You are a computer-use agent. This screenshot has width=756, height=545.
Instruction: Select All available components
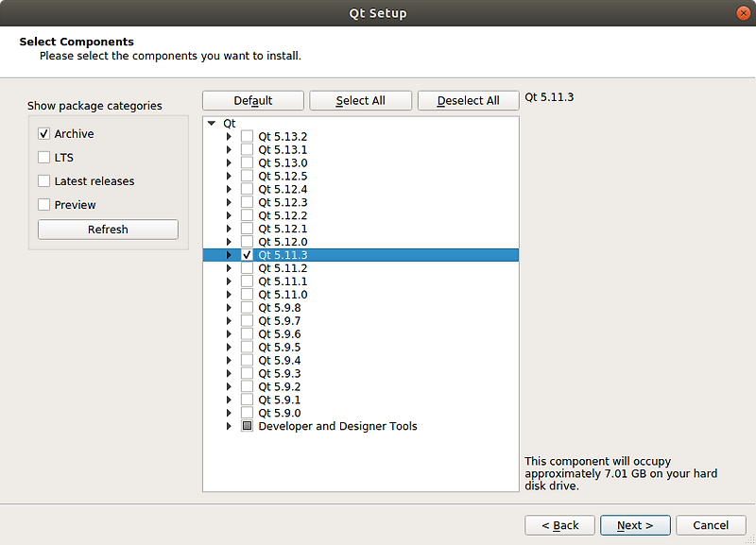[360, 100]
